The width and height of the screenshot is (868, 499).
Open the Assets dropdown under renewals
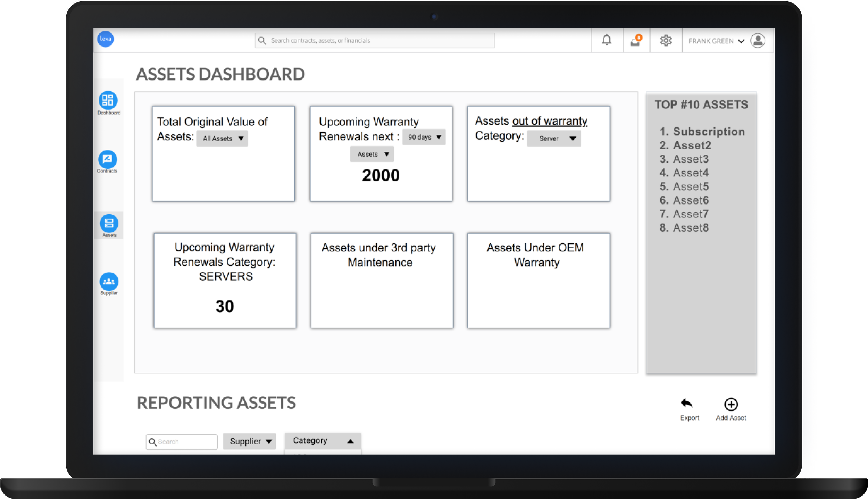pyautogui.click(x=372, y=154)
